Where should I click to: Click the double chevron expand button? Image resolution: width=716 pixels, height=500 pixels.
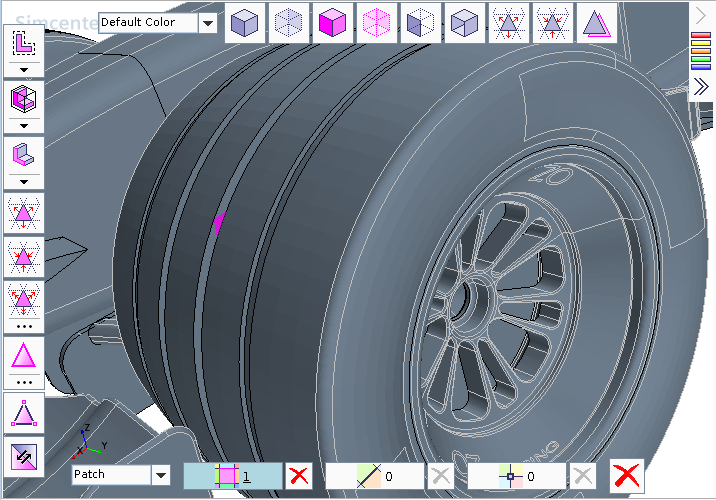tap(701, 87)
